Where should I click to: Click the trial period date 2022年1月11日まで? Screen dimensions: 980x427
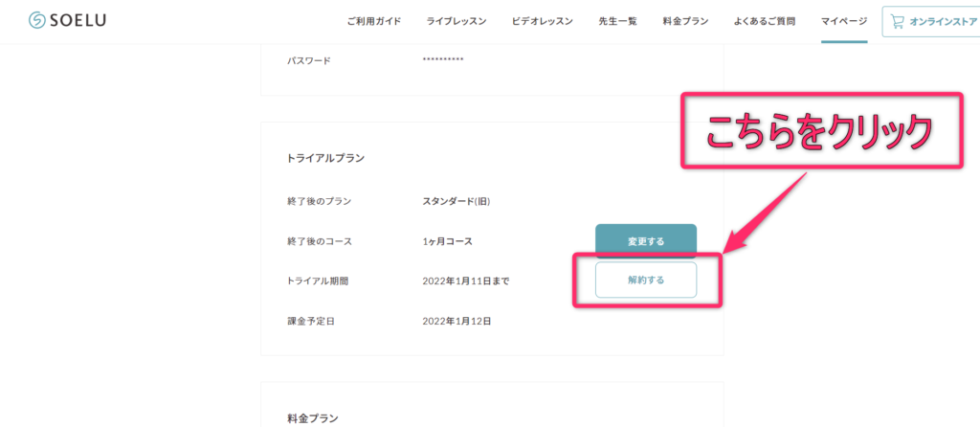pyautogui.click(x=466, y=281)
